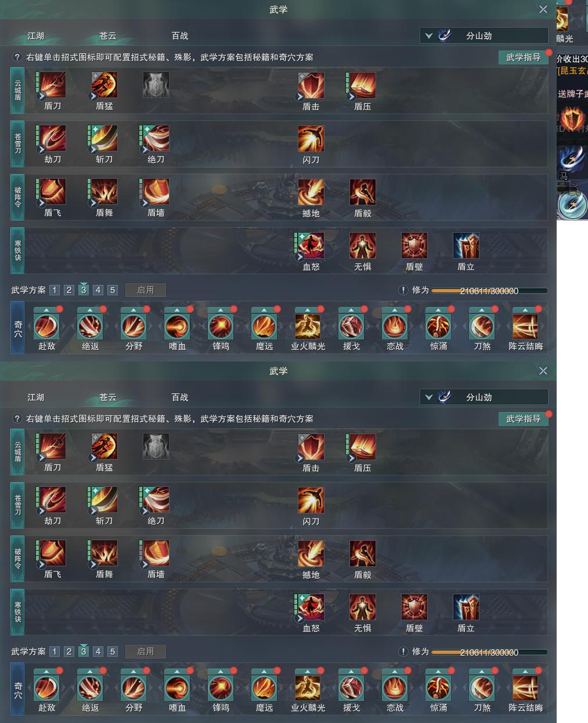The height and width of the screenshot is (723, 588).
Task: Click the 武学指导 button in top panel
Action: tap(524, 57)
